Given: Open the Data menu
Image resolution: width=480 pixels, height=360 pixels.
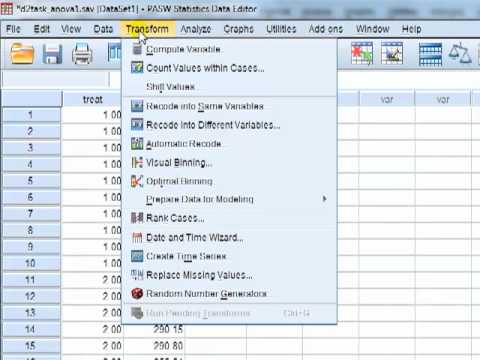Looking at the screenshot, I should click(x=103, y=29).
